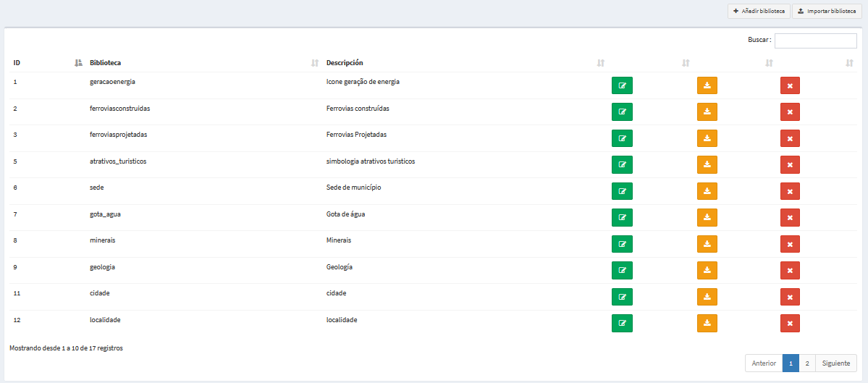Delete the gota_agua library
868x383 pixels.
(790, 217)
